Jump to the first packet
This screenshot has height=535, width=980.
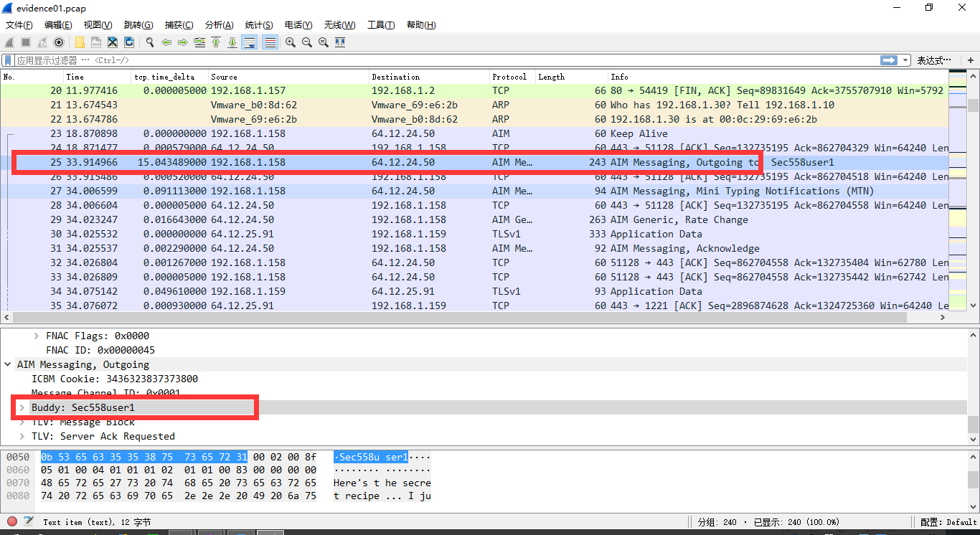coord(216,42)
